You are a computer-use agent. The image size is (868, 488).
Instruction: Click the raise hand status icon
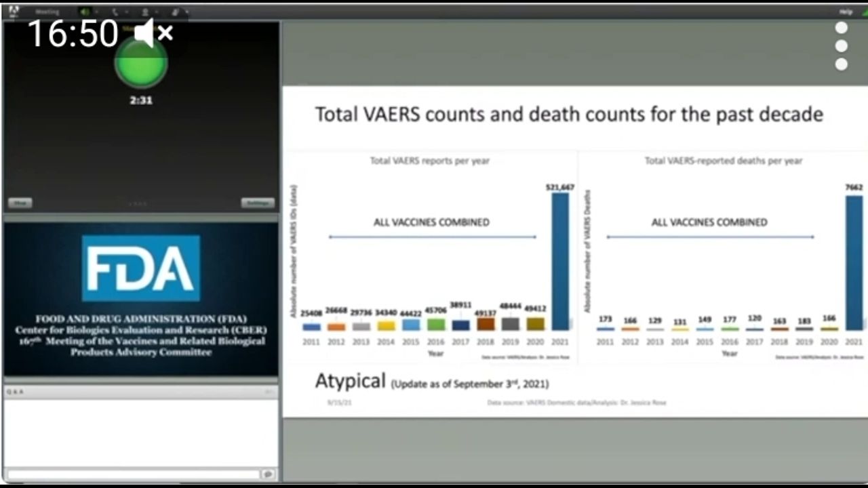pos(175,12)
